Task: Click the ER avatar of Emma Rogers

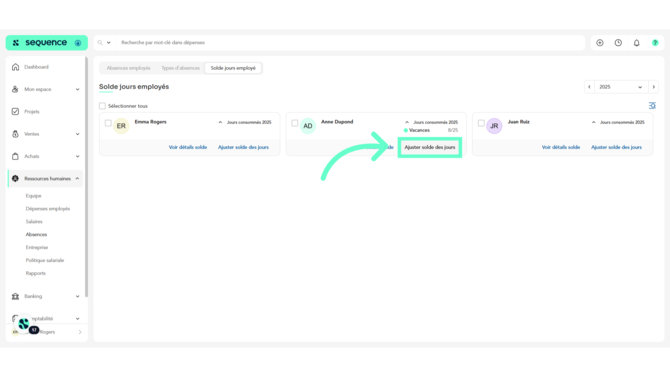Action: coord(121,126)
